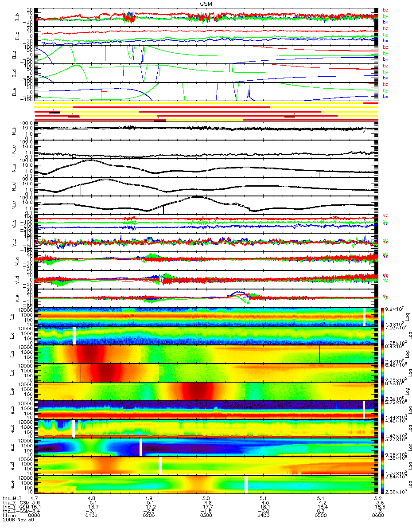Click the GSM title above the plots
This screenshot has height=532, width=412.
[206, 3]
